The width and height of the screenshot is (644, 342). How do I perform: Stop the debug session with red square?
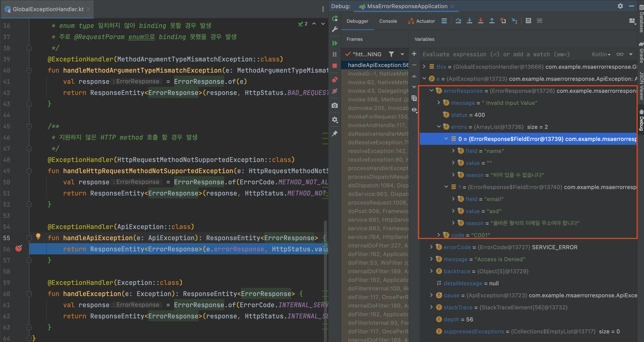coord(335,66)
